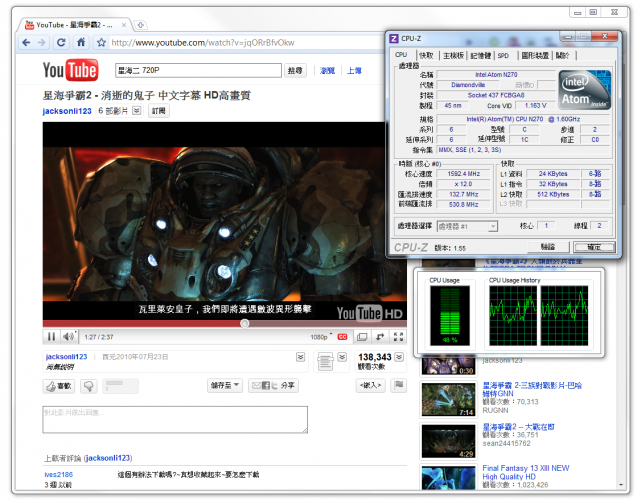Move the video progress bar scrubber
This screenshot has height=501, width=640.
[244, 323]
